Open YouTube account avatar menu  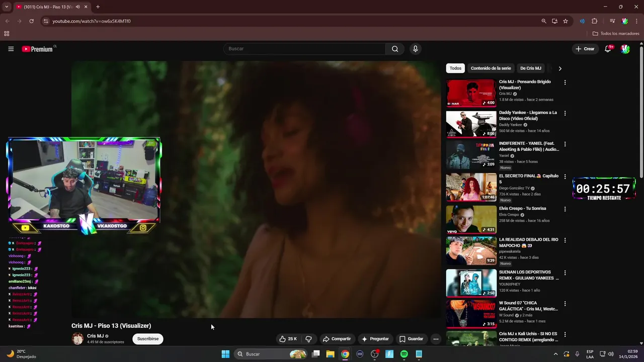click(625, 49)
